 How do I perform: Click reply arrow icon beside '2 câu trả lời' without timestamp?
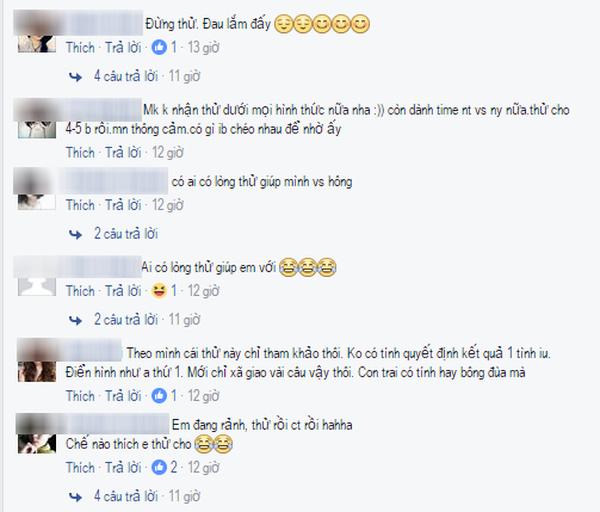[x=75, y=234]
